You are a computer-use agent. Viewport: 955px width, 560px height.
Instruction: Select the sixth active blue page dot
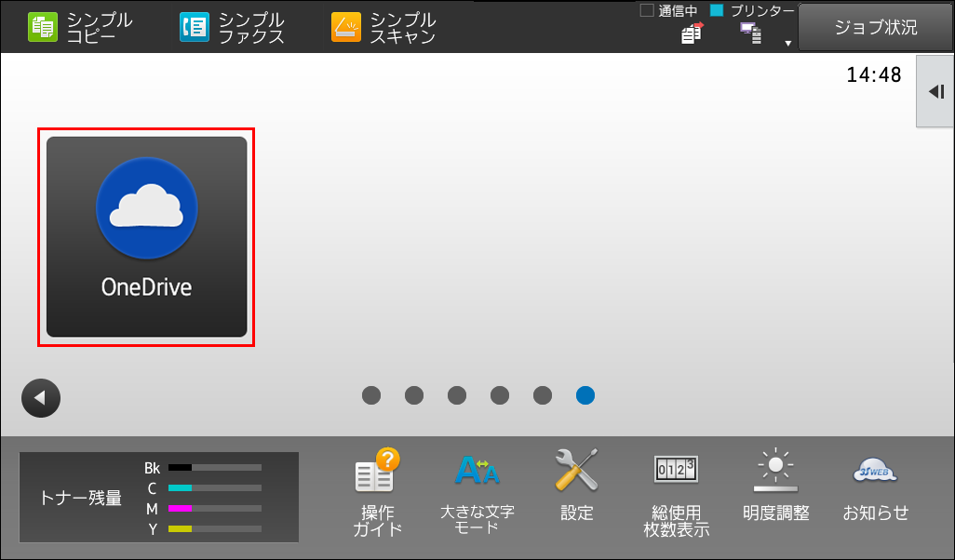585,395
